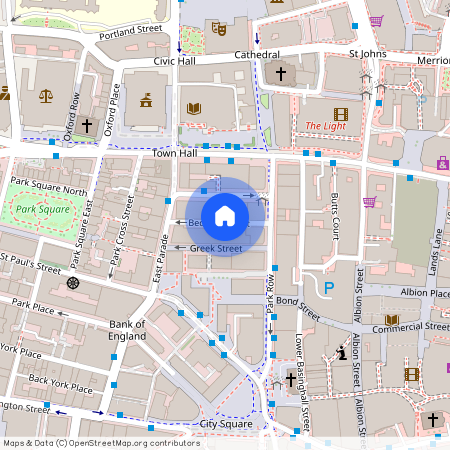The height and width of the screenshot is (450, 450).
Task: Select the church cross on Oxford Row
Action: (87, 126)
